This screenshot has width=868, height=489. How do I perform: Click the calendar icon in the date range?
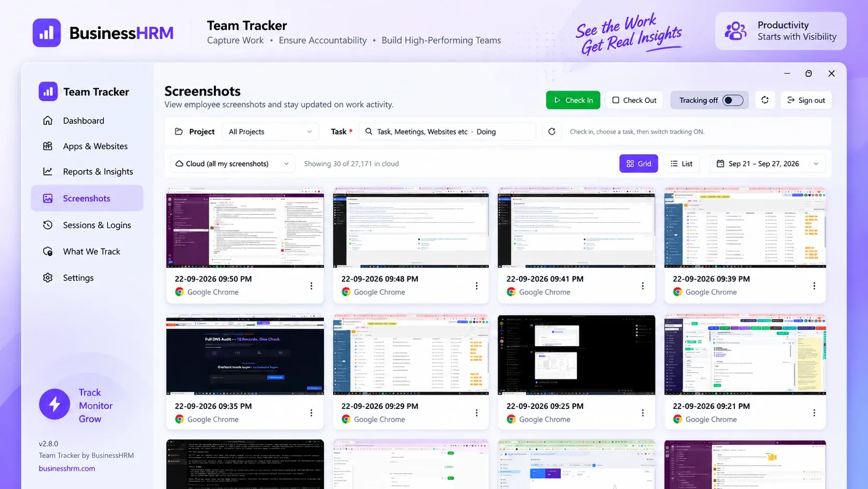pos(720,164)
